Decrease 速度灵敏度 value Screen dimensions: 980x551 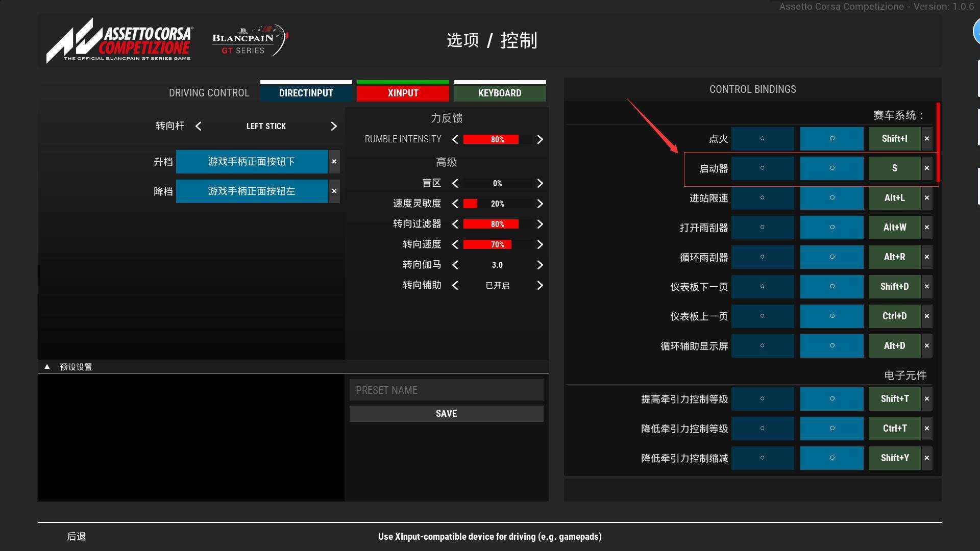pos(455,204)
